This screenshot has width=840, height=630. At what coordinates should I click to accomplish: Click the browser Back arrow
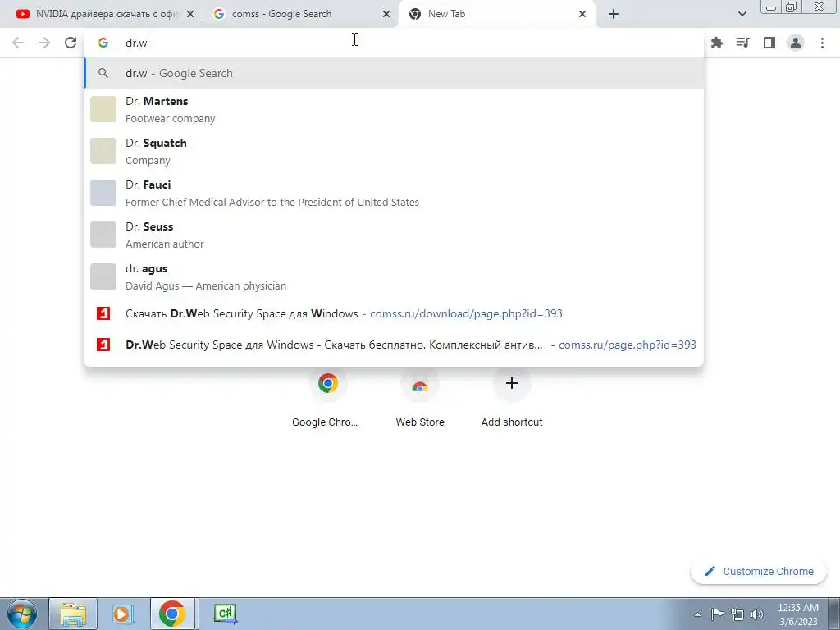[x=18, y=43]
